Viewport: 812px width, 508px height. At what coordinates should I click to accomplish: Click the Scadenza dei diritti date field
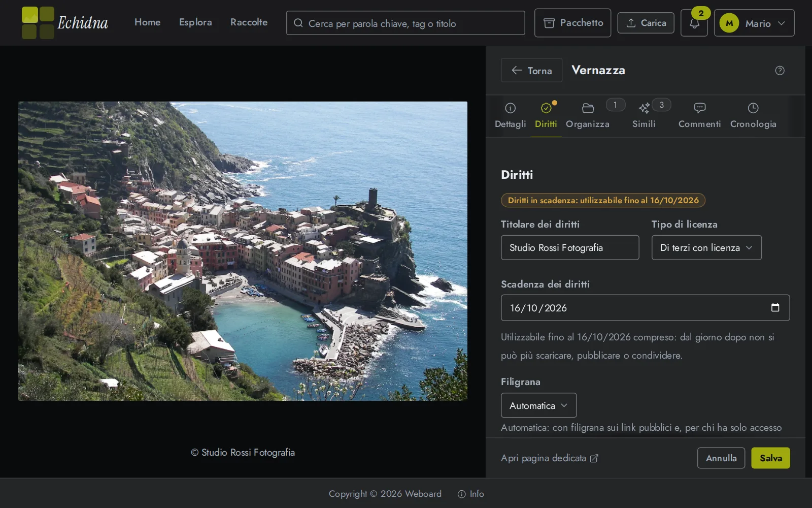pyautogui.click(x=645, y=308)
